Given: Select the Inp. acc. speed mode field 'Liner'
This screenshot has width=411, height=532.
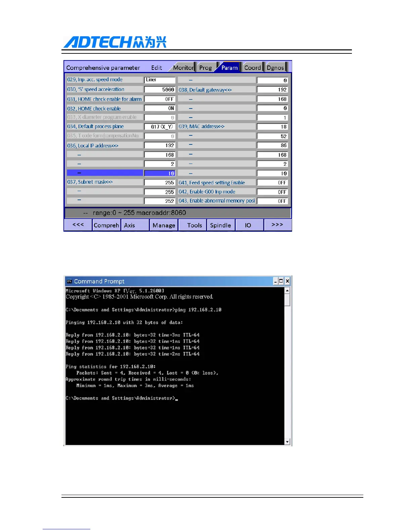Looking at the screenshot, I should 160,80.
